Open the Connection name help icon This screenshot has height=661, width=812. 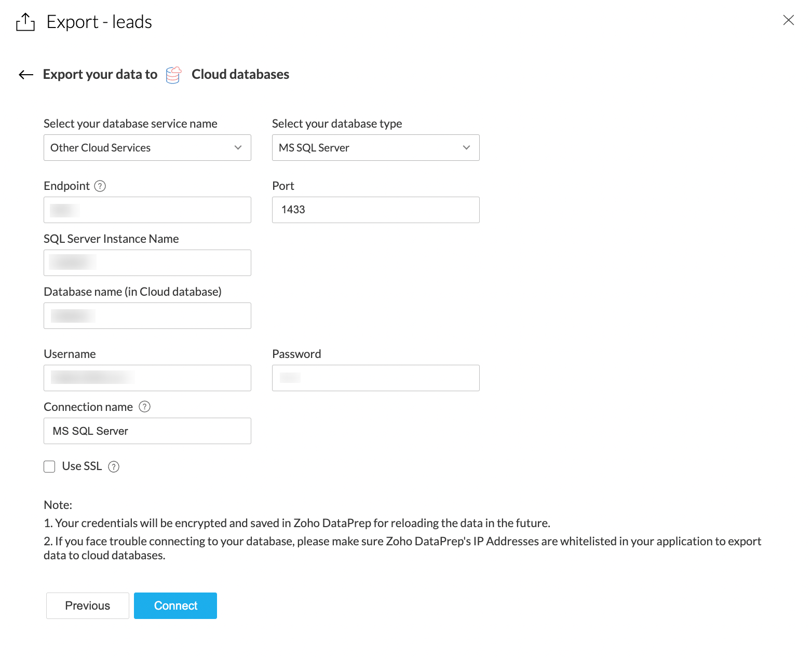point(145,407)
